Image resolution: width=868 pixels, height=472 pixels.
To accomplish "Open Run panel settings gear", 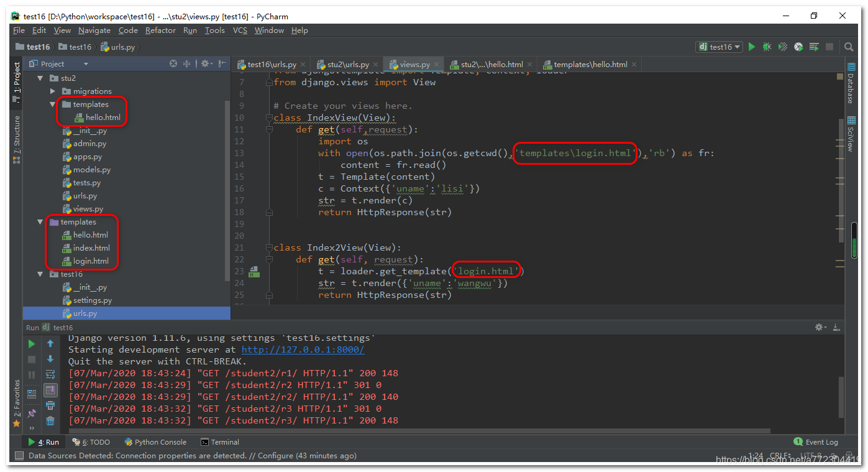I will (x=820, y=327).
